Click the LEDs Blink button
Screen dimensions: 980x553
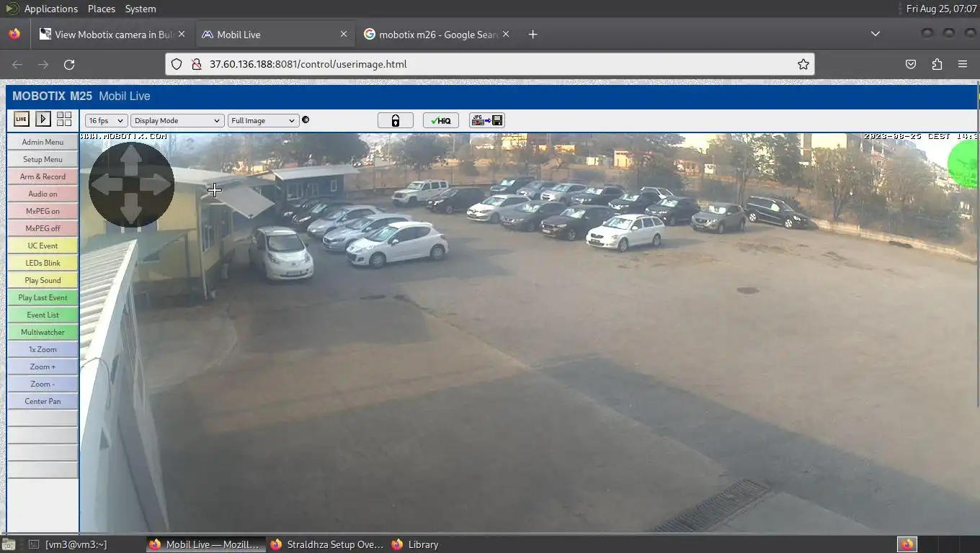click(43, 263)
